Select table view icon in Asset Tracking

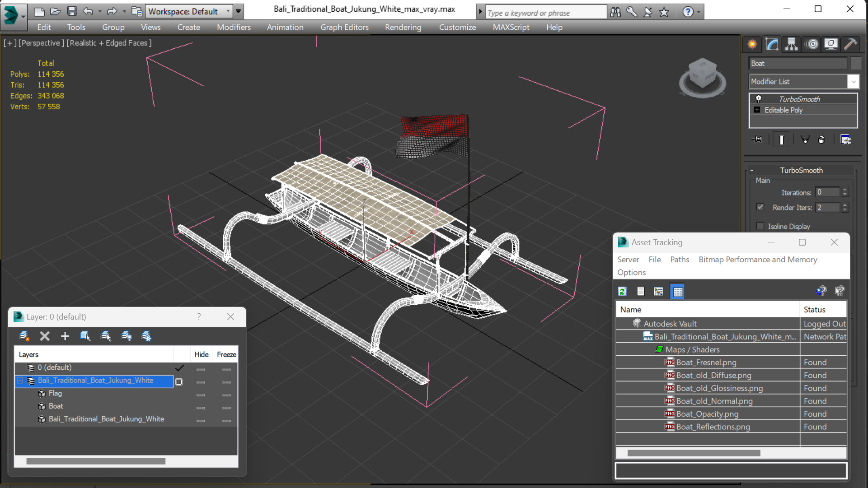point(677,292)
